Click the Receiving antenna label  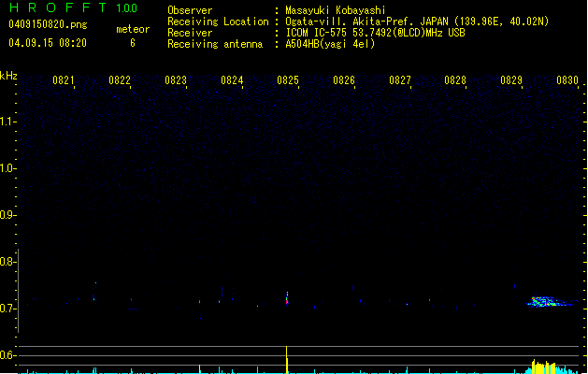pos(215,44)
